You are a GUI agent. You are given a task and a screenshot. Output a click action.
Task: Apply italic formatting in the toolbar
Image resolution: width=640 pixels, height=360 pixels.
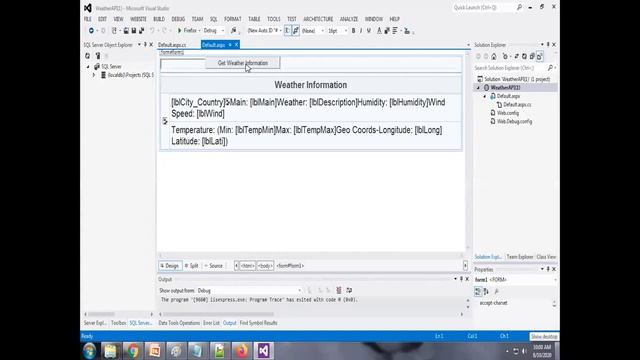tap(361, 31)
